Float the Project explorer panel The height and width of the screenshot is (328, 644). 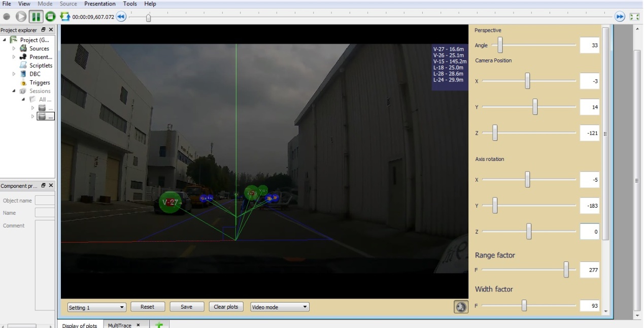tap(44, 30)
